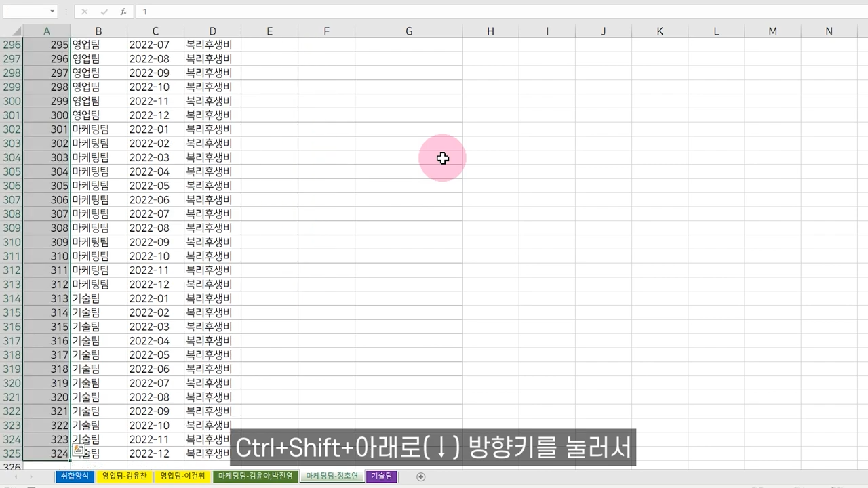Click the Insert Function fx icon
The image size is (868, 488).
tap(123, 12)
